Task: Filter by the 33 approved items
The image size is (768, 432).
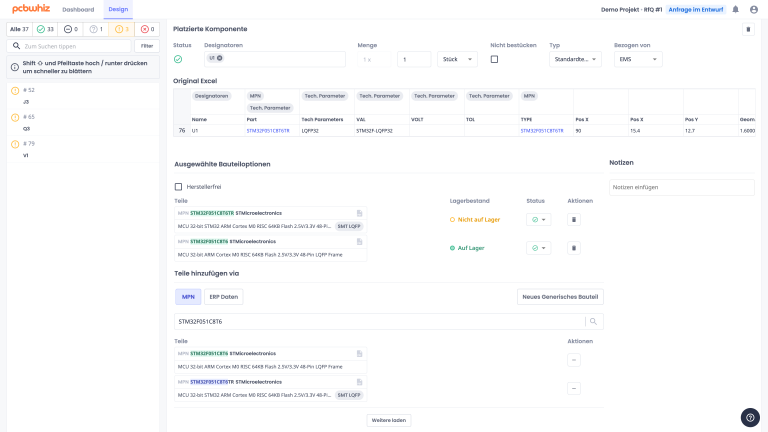Action: [x=45, y=29]
